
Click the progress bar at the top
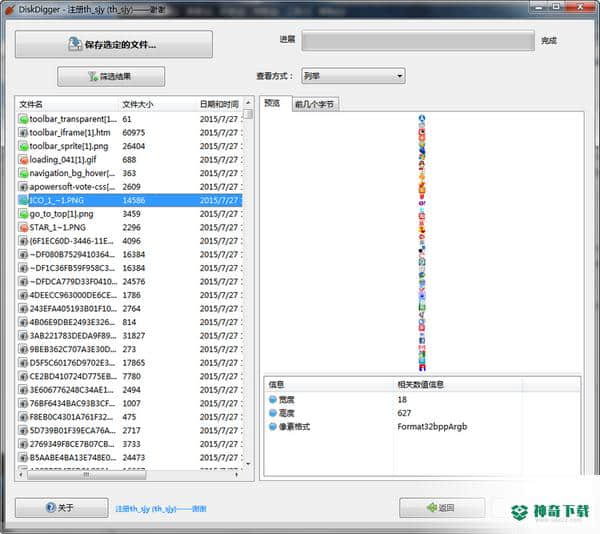pyautogui.click(x=418, y=40)
